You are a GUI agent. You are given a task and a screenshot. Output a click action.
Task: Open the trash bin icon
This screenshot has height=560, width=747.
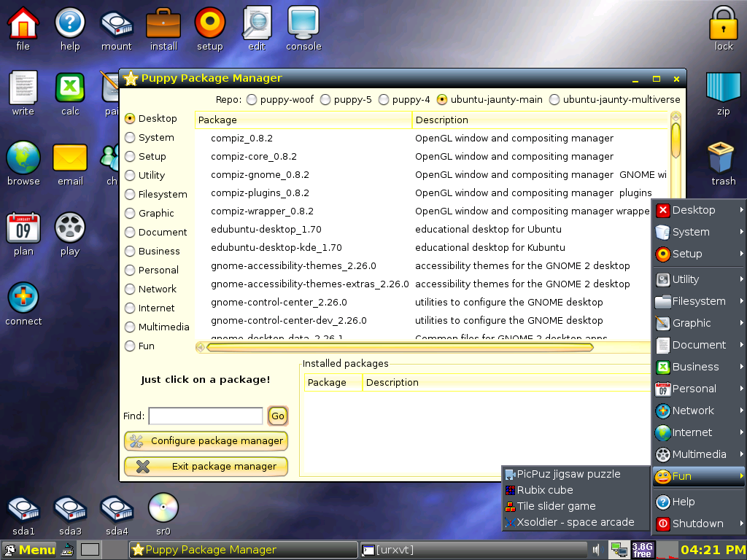pyautogui.click(x=721, y=157)
